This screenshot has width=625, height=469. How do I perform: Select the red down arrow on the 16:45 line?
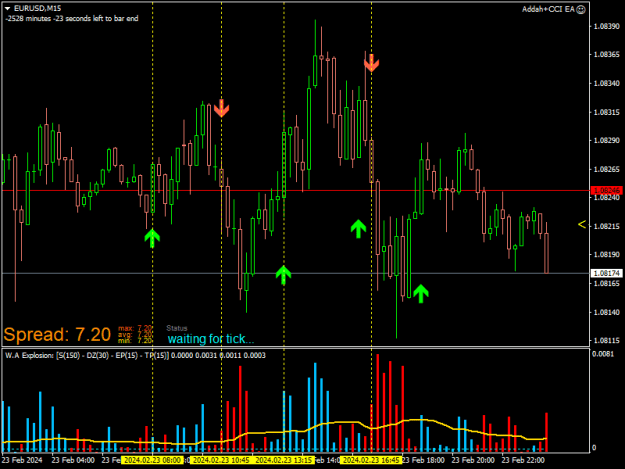[x=371, y=63]
